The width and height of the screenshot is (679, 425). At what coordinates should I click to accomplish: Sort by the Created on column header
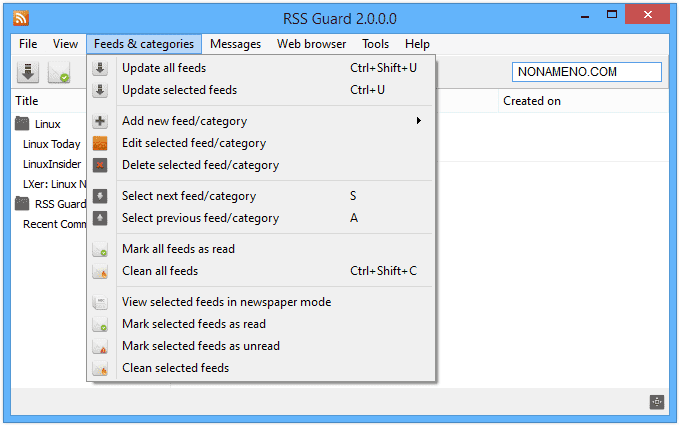(x=532, y=101)
